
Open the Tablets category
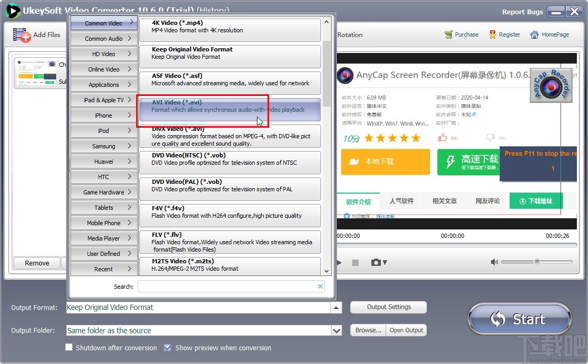click(104, 208)
